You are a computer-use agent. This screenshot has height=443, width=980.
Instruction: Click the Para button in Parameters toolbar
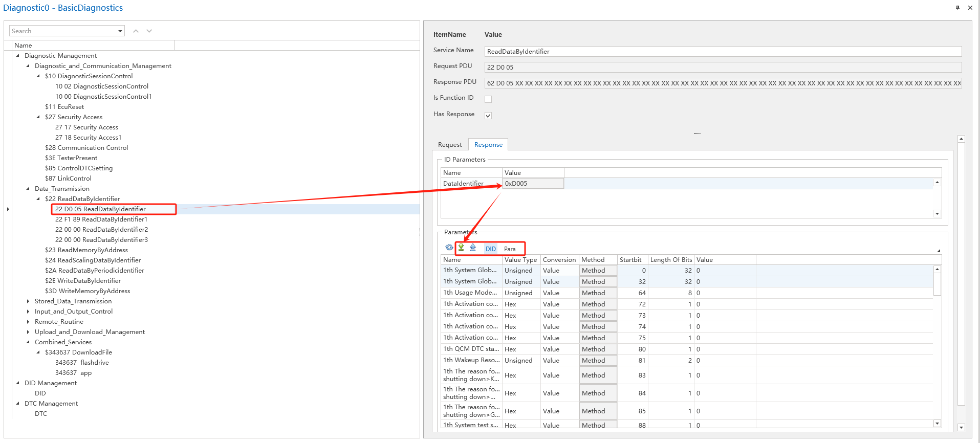point(510,249)
